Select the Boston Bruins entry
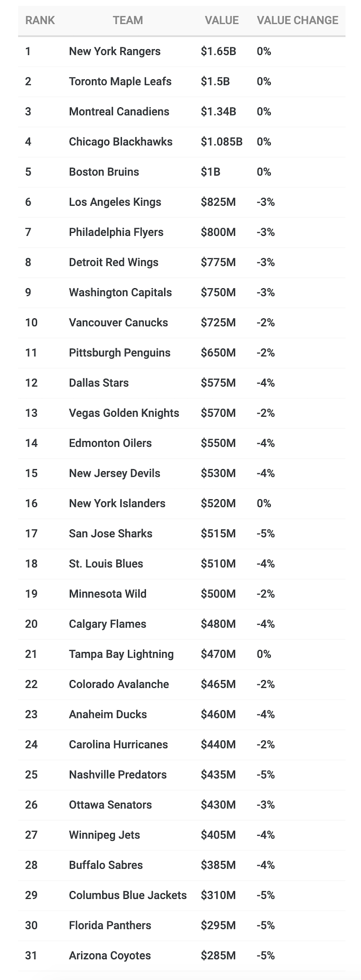This screenshot has width=361, height=980. [x=104, y=172]
